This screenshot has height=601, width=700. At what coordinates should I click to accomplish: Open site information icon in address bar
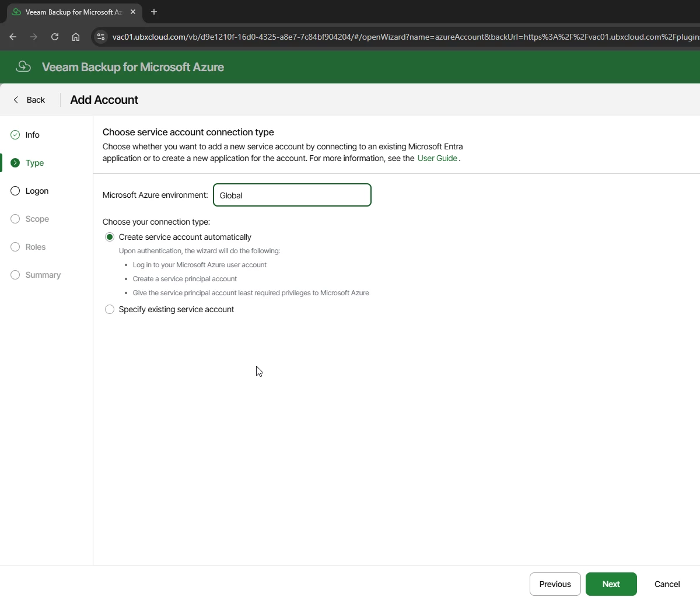click(101, 37)
